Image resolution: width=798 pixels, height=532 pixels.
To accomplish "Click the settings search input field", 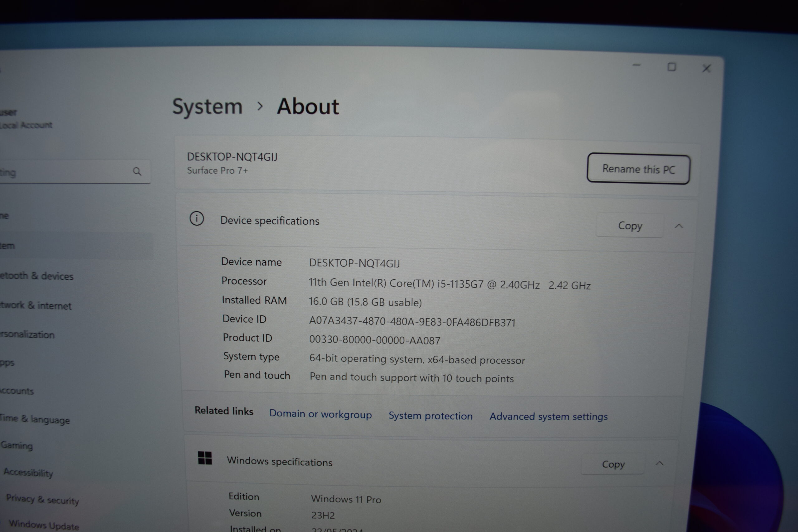I will point(75,172).
